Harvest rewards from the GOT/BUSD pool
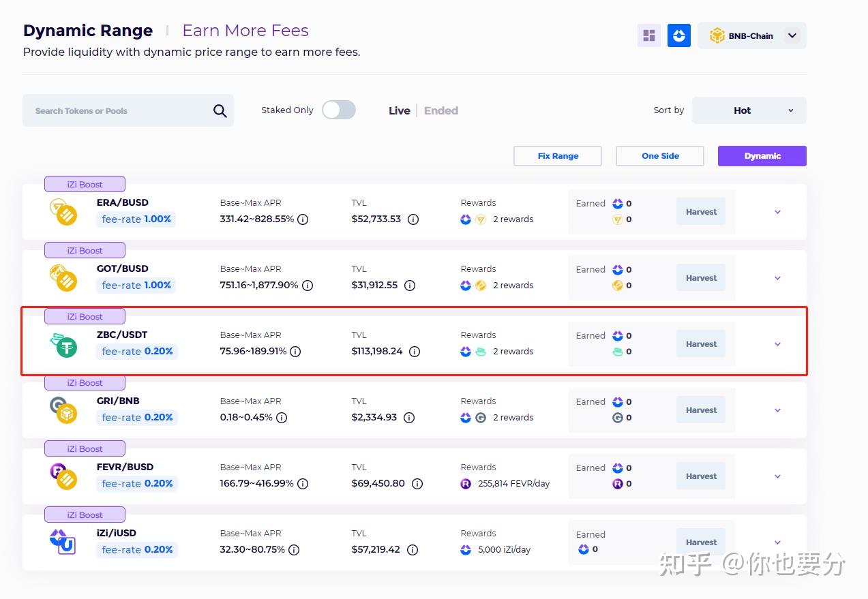This screenshot has width=868, height=599. (700, 277)
